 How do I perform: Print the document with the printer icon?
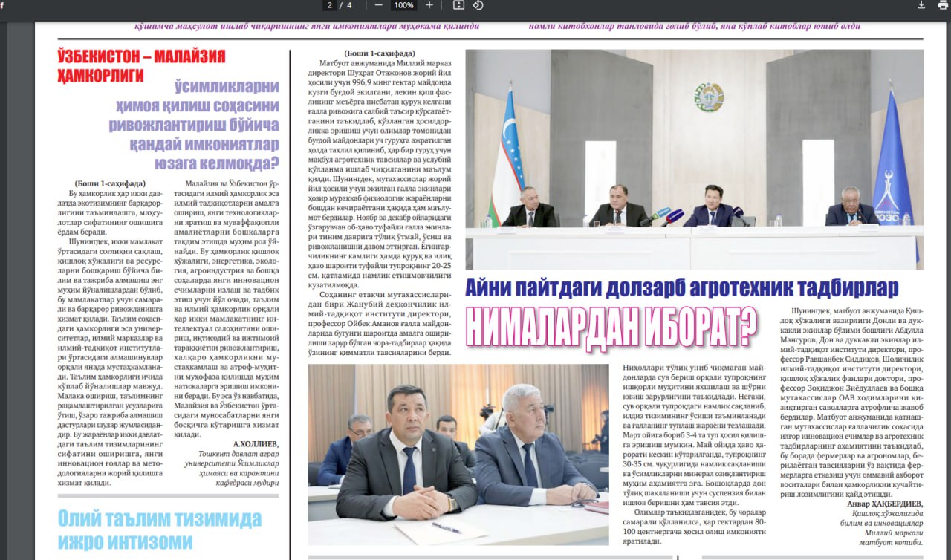(944, 5)
